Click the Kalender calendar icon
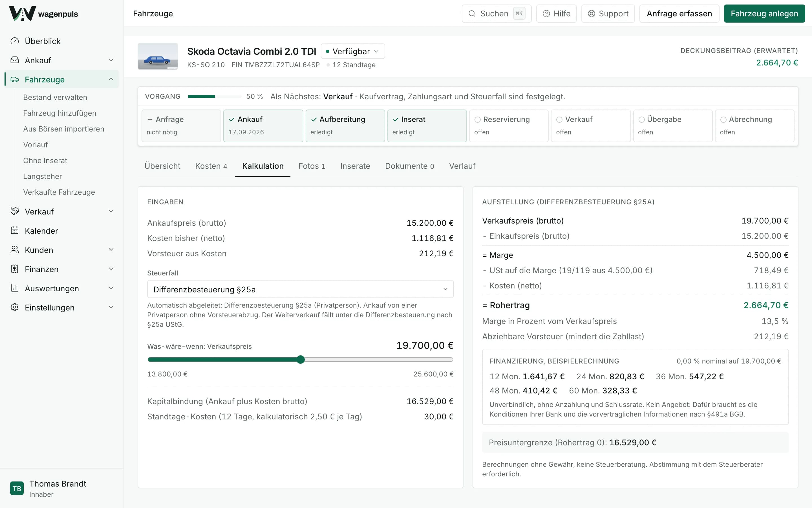 (14, 231)
